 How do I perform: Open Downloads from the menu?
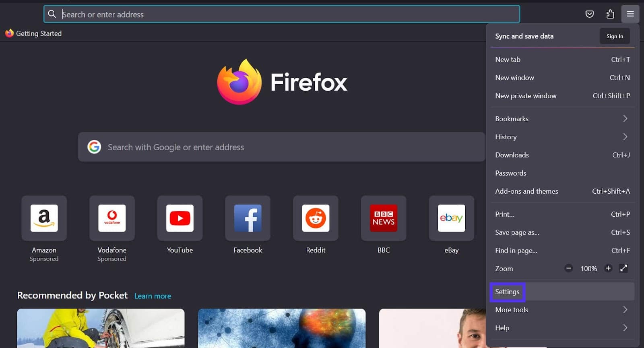click(x=562, y=155)
